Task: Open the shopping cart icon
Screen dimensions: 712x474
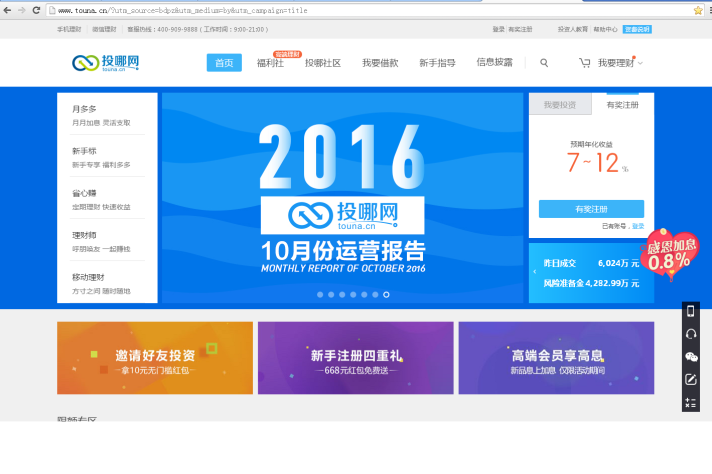Action: tap(584, 63)
